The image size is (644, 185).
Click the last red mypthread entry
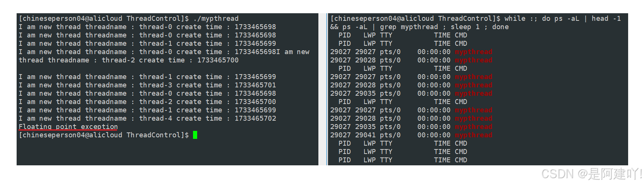point(474,135)
